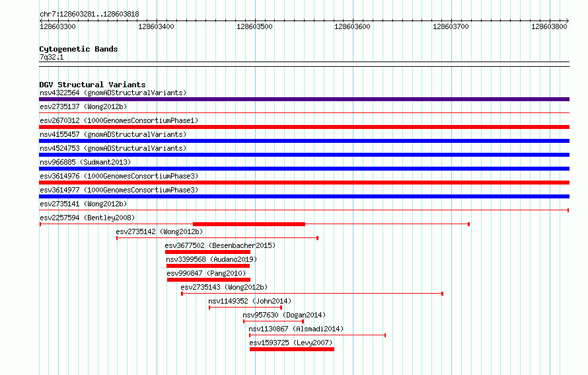
Task: Open esv2735137 (Wong2012b) variant label
Action: [83, 106]
